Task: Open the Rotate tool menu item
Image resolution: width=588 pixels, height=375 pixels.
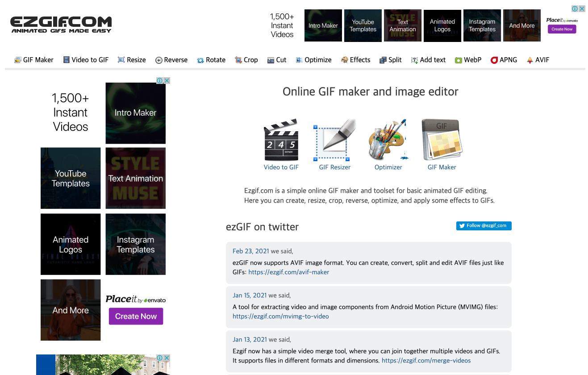Action: [211, 60]
